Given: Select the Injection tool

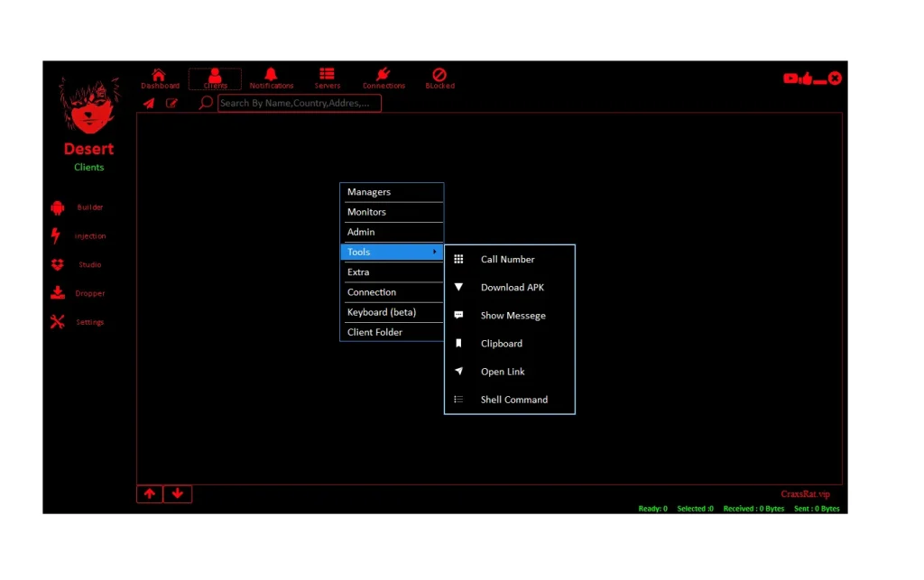Looking at the screenshot, I should 90,235.
